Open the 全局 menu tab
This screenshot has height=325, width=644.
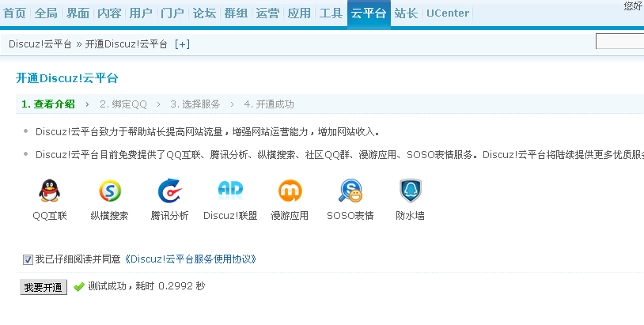pyautogui.click(x=46, y=13)
